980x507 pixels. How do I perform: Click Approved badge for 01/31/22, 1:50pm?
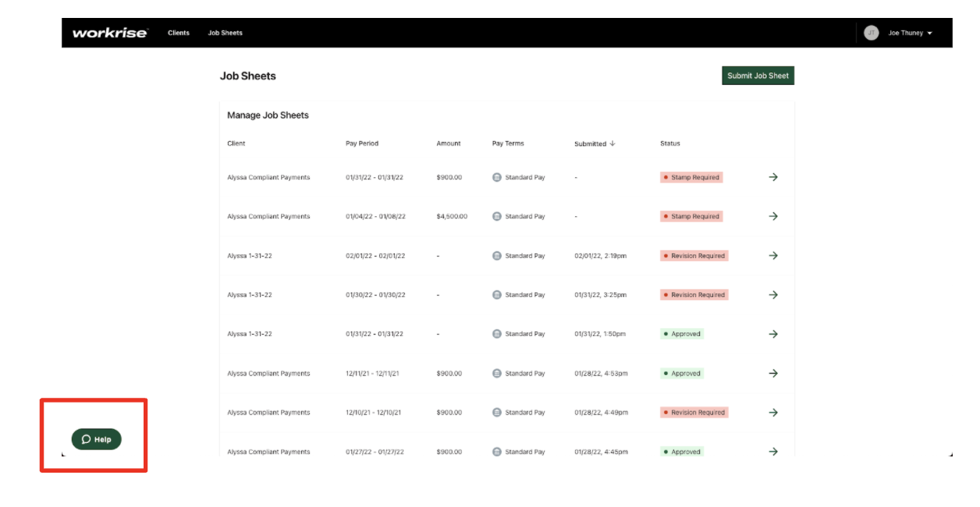click(682, 334)
